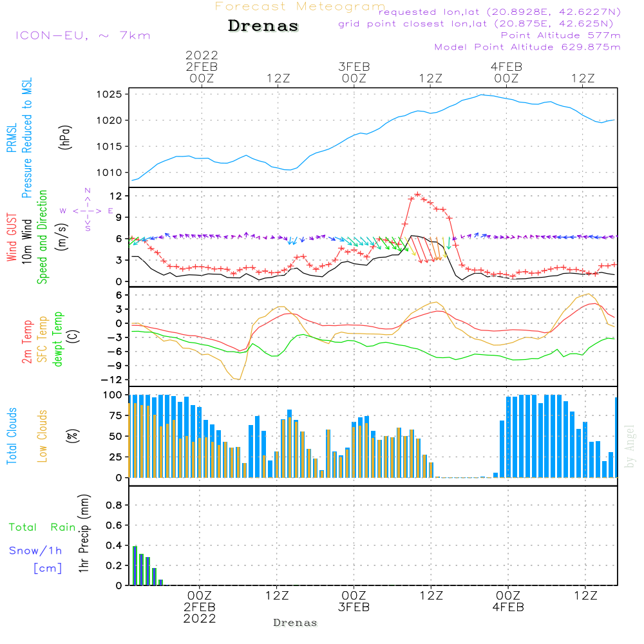Image resolution: width=644 pixels, height=644 pixels.
Task: Click the '1025' pressure axis value
Action: (109, 95)
